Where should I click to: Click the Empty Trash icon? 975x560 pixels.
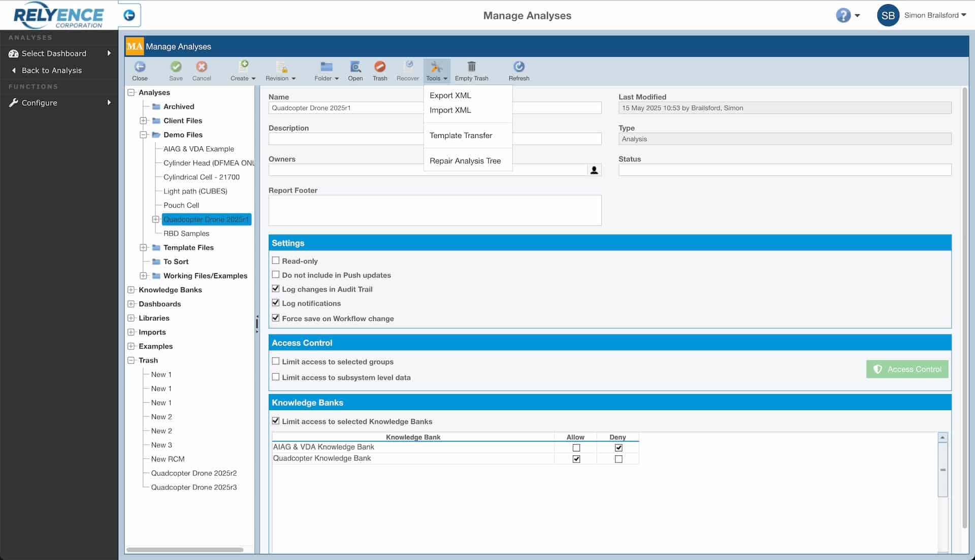pyautogui.click(x=471, y=67)
